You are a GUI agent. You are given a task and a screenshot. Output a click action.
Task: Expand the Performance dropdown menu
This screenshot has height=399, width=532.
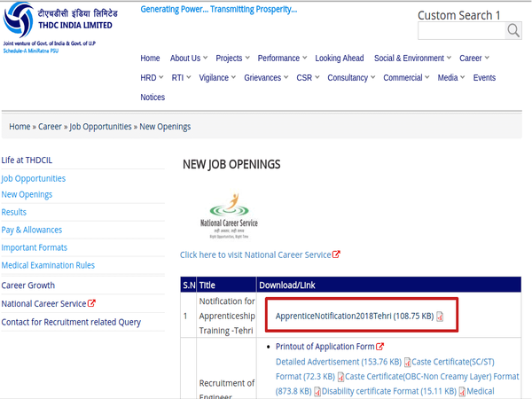pos(282,59)
